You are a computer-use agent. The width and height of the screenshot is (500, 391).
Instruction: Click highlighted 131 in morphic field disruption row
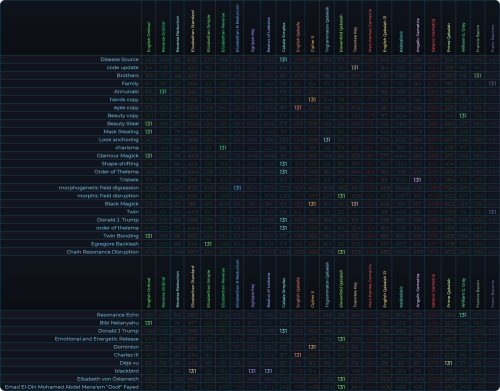(341, 196)
